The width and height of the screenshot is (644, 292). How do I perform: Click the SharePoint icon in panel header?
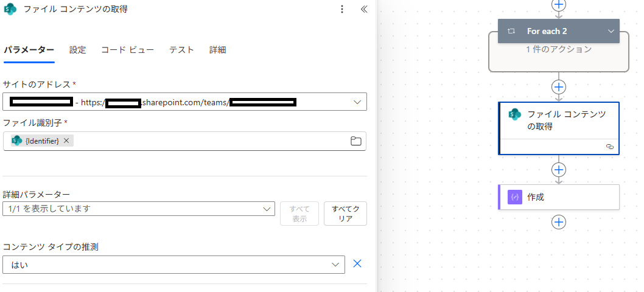10,9
